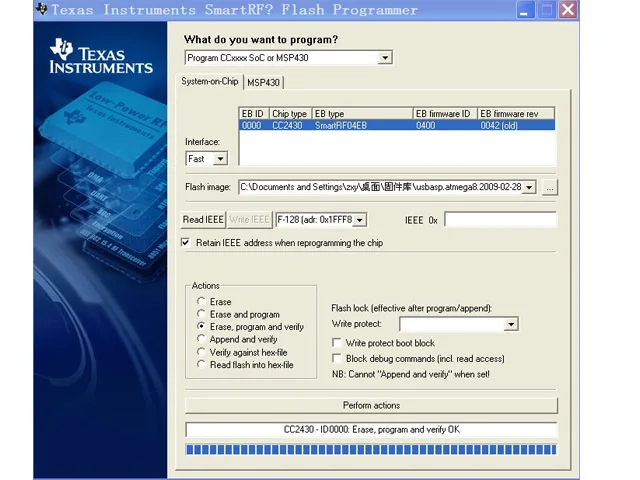
Task: Click the EB ID column header
Action: tap(254, 114)
